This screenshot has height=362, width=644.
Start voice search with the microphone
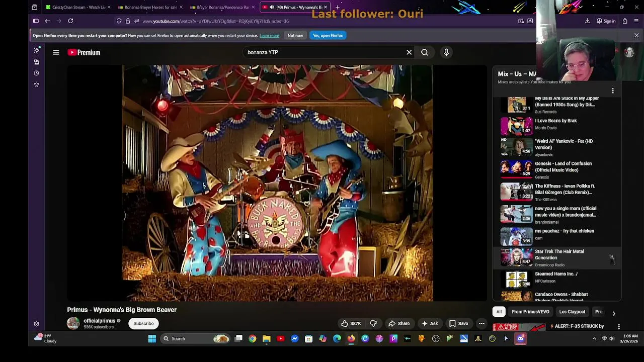point(446,52)
